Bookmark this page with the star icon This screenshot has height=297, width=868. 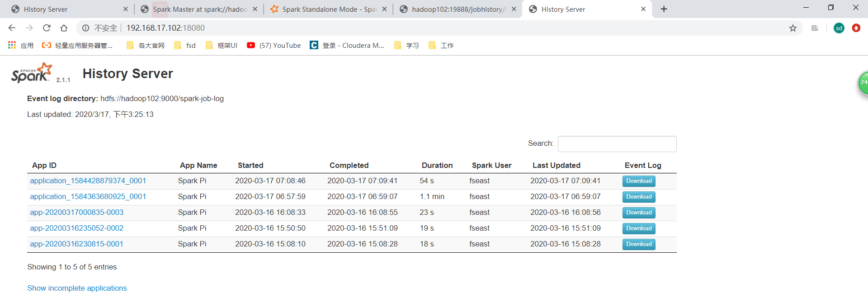click(x=793, y=28)
